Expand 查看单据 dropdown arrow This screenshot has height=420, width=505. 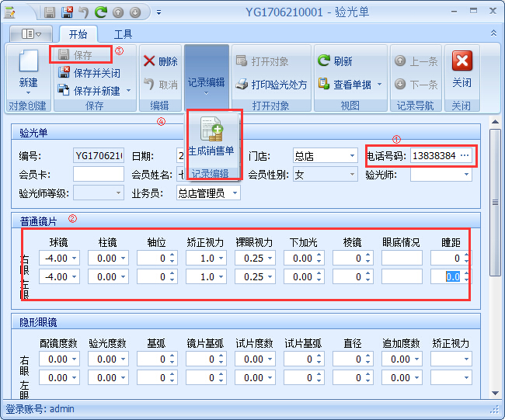coord(380,85)
